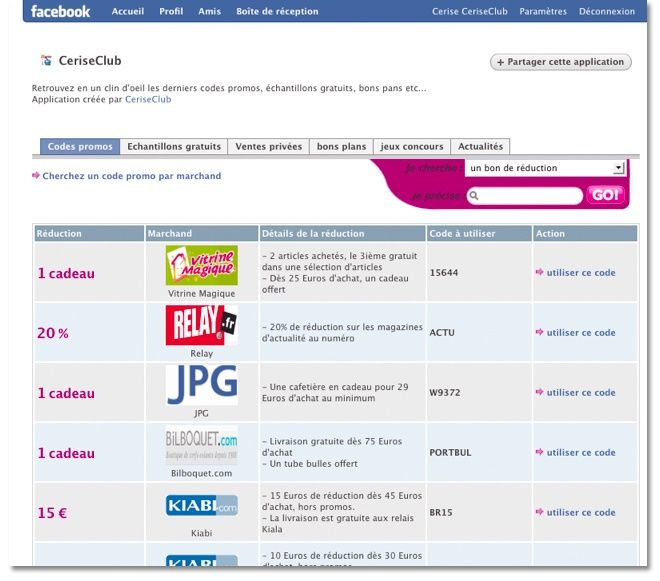
Task: Click the Bilboquet.com logo
Action: click(x=202, y=445)
